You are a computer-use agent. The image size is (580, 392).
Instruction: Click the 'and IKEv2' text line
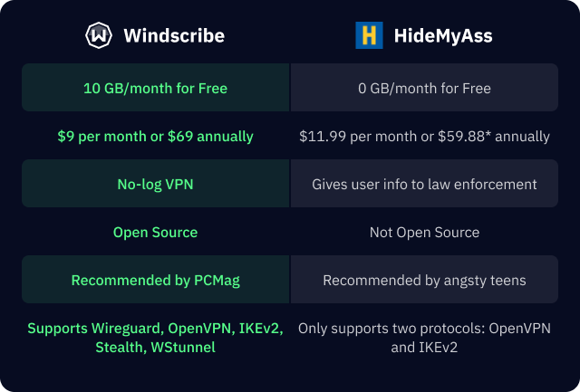click(x=424, y=348)
